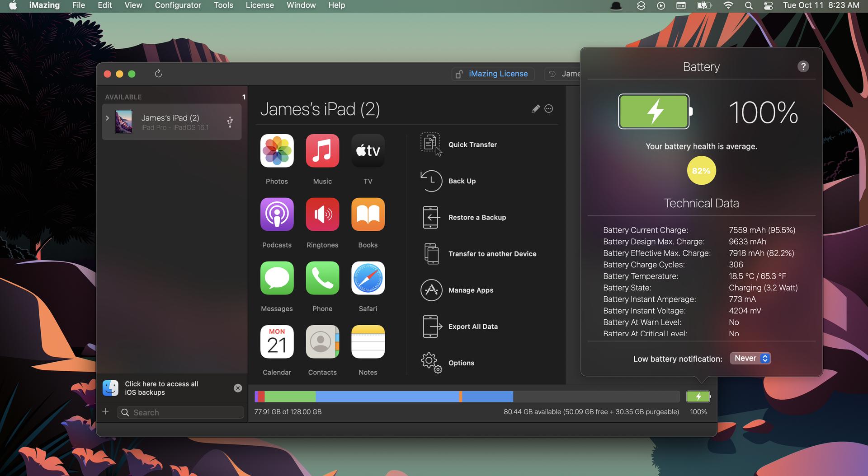This screenshot has width=868, height=476.
Task: Open the Phone icon
Action: click(322, 278)
